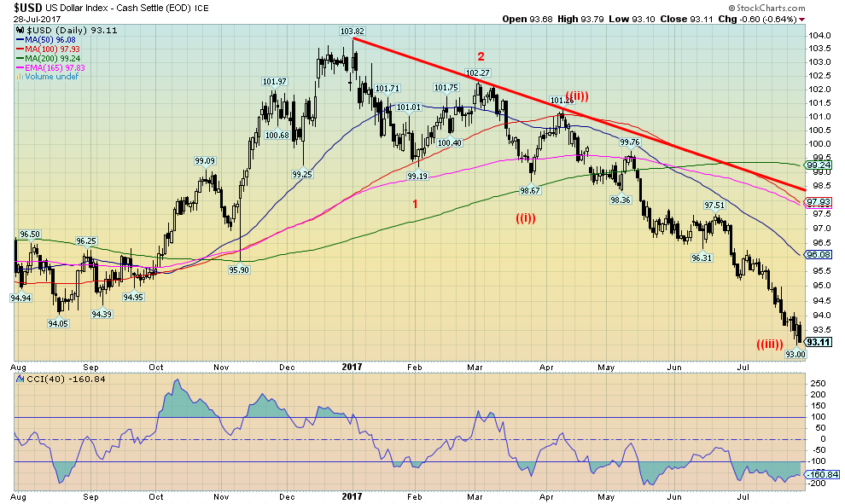Click the red down arrow after Chg
The image size is (845, 504).
801,19
